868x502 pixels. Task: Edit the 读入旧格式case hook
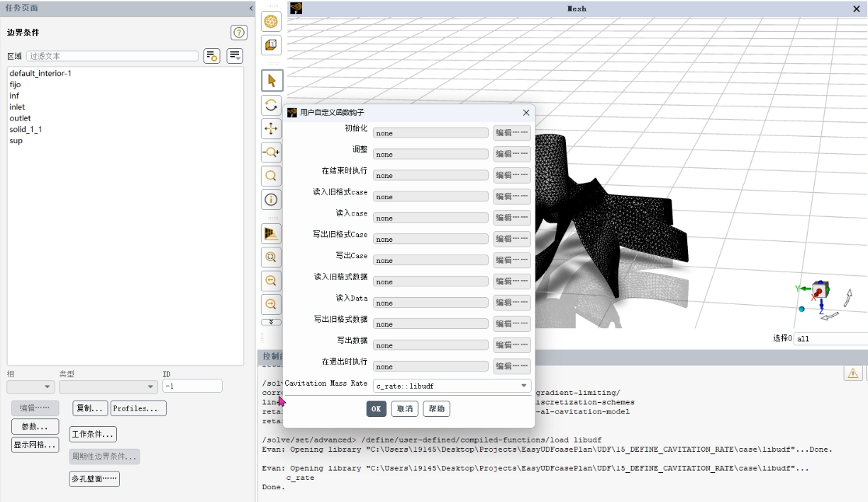click(x=512, y=196)
